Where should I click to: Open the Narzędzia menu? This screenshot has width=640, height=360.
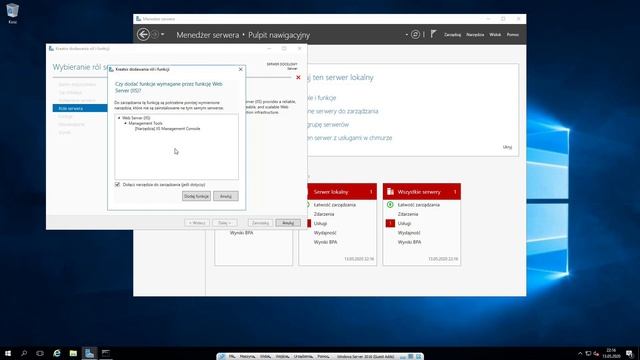click(x=475, y=35)
